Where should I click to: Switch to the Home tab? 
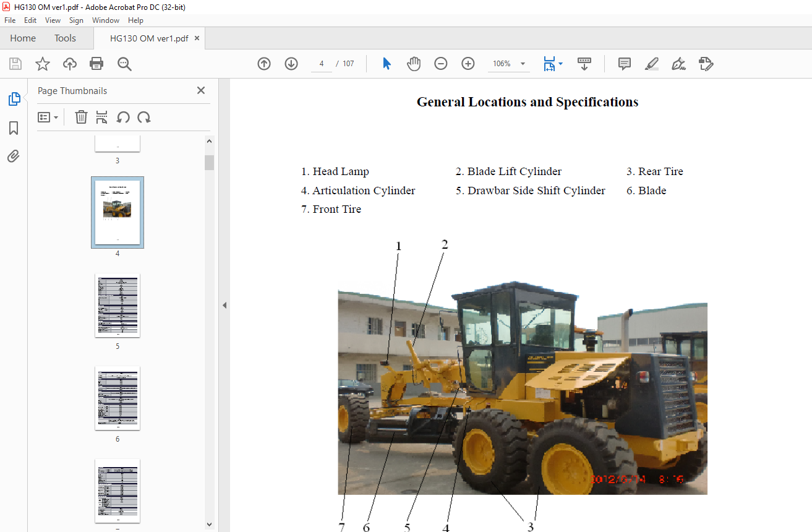pos(23,38)
